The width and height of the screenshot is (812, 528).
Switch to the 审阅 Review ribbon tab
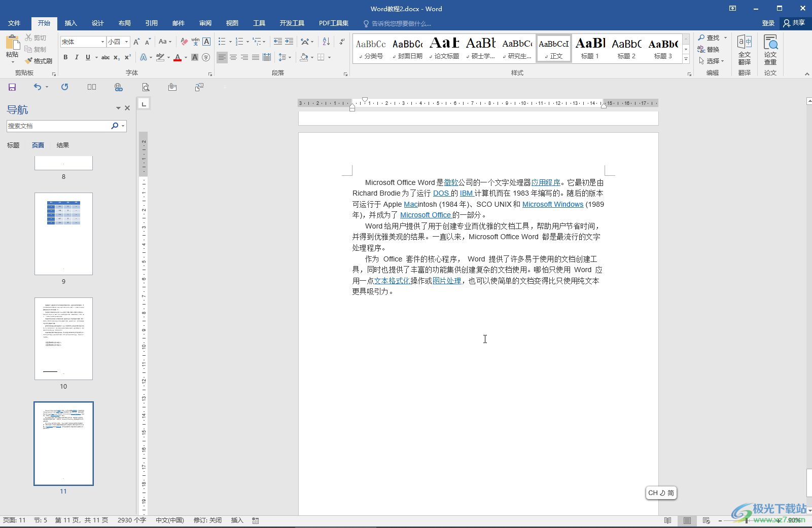(x=205, y=23)
